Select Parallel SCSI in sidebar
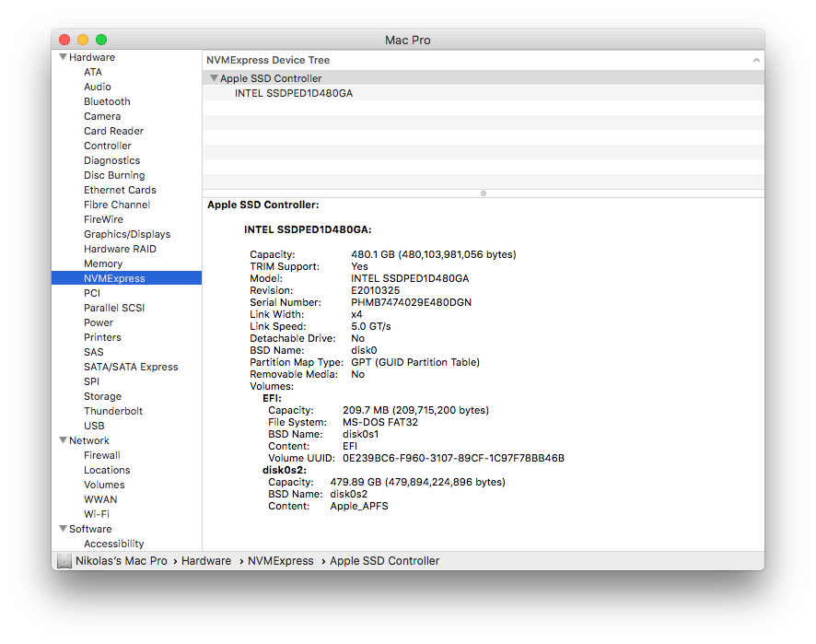This screenshot has height=644, width=816. point(114,308)
